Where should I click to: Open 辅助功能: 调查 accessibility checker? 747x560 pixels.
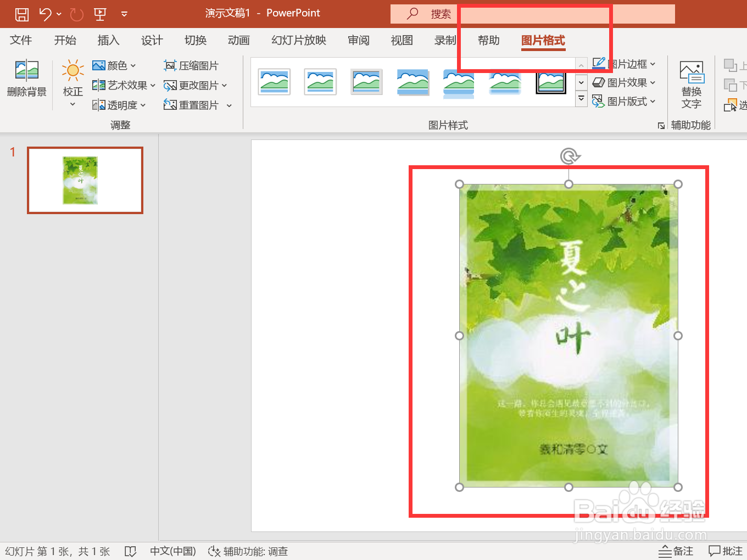point(248,551)
